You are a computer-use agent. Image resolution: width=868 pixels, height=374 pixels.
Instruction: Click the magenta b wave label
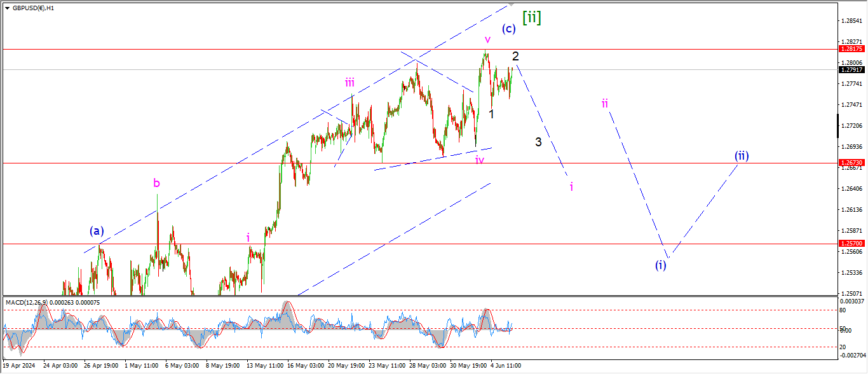coord(156,183)
